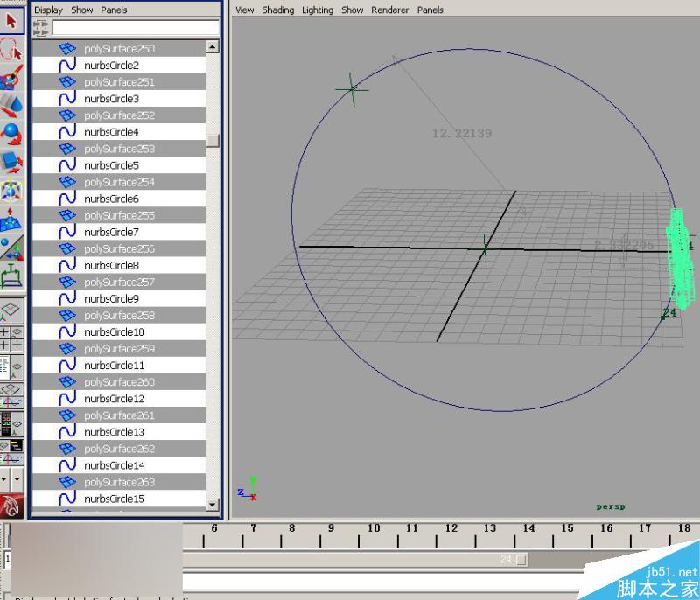Open the Persp/Outliner layout icon
The image size is (700, 600).
click(11, 367)
